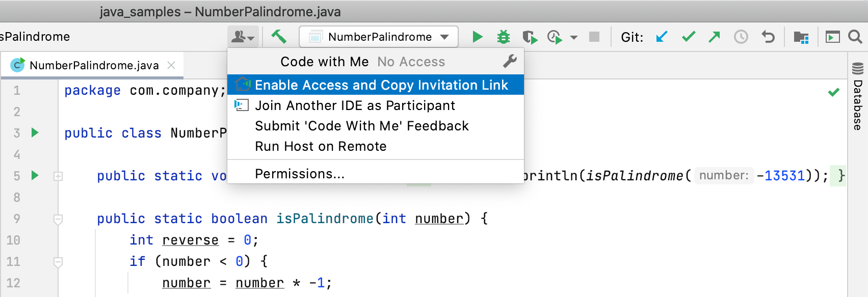Open the search everywhere magnifier
Screen dimensions: 868x297
click(x=855, y=37)
